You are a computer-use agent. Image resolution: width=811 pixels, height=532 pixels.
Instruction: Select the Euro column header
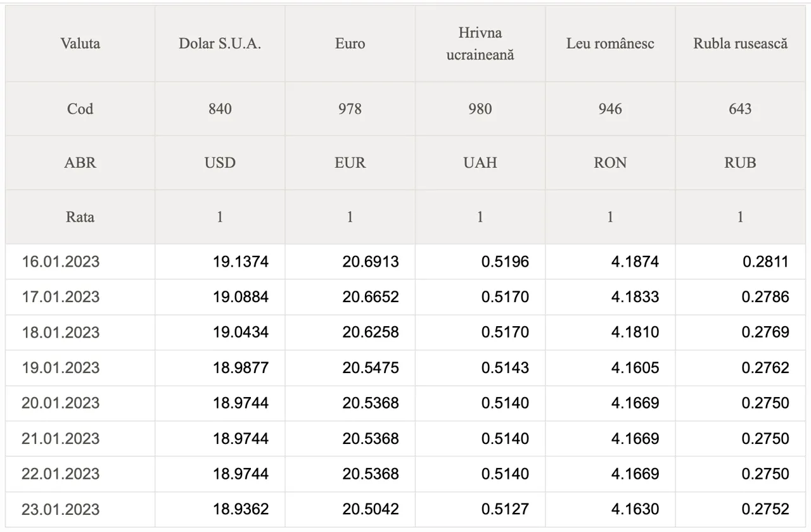tap(350, 44)
